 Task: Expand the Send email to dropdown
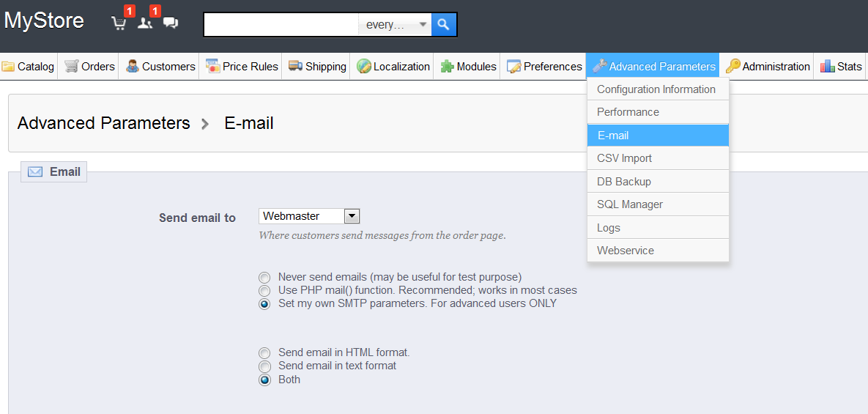pos(352,216)
